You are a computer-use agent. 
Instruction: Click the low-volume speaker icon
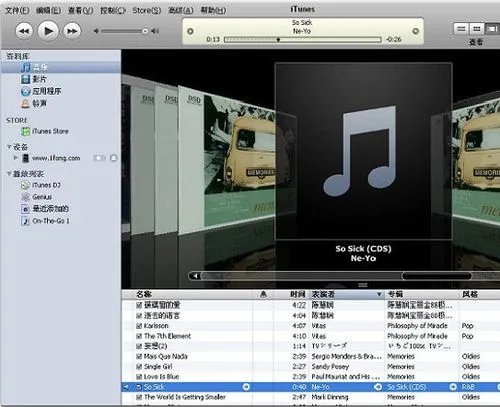click(x=96, y=31)
